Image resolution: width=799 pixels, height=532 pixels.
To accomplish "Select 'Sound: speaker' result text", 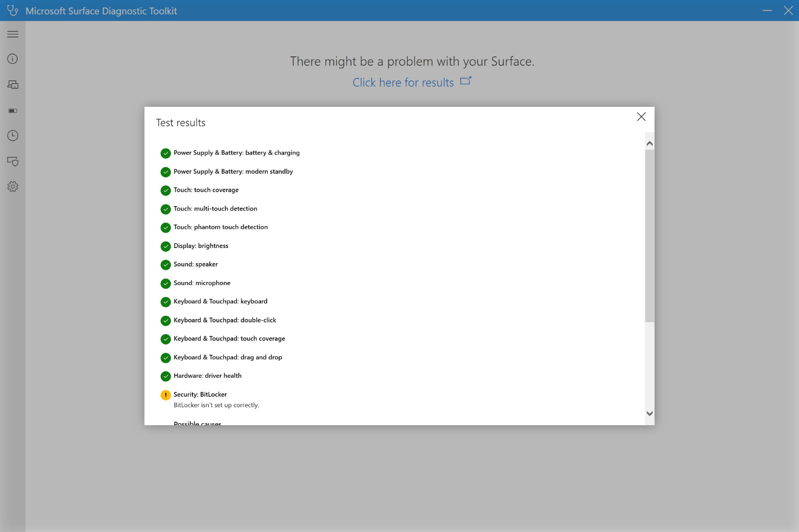I will pos(196,264).
